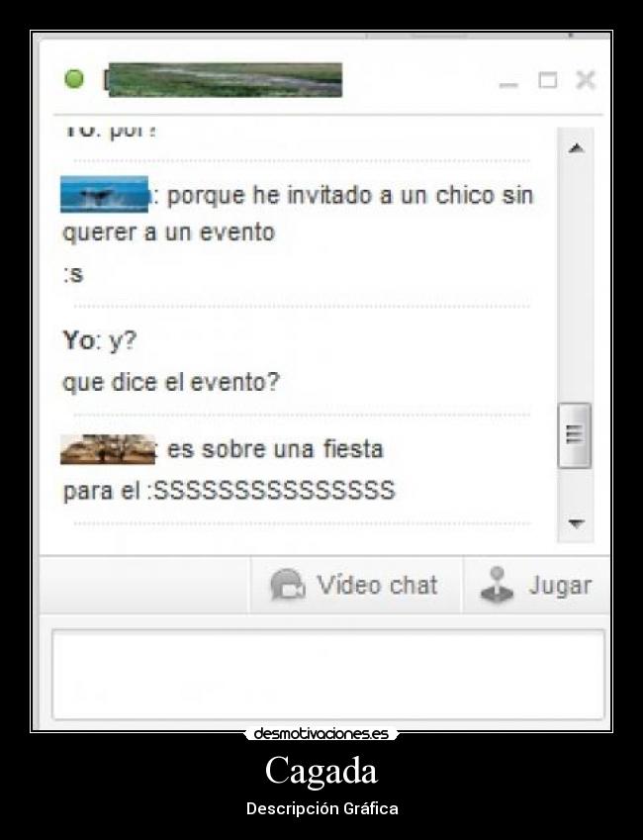
Task: Open the desmotivaciones.es watermark link
Action: 321,733
